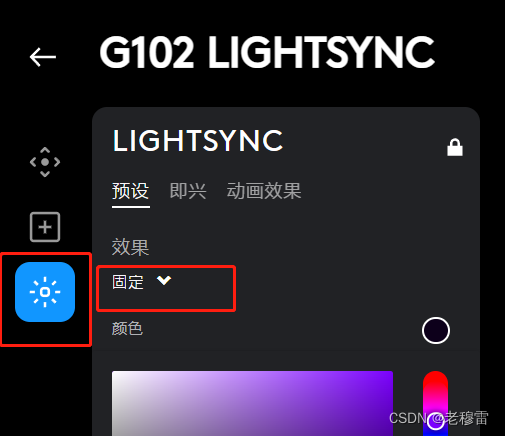Click the G102 LIGHTSYNC device title
505x436 pixels.
tap(267, 52)
